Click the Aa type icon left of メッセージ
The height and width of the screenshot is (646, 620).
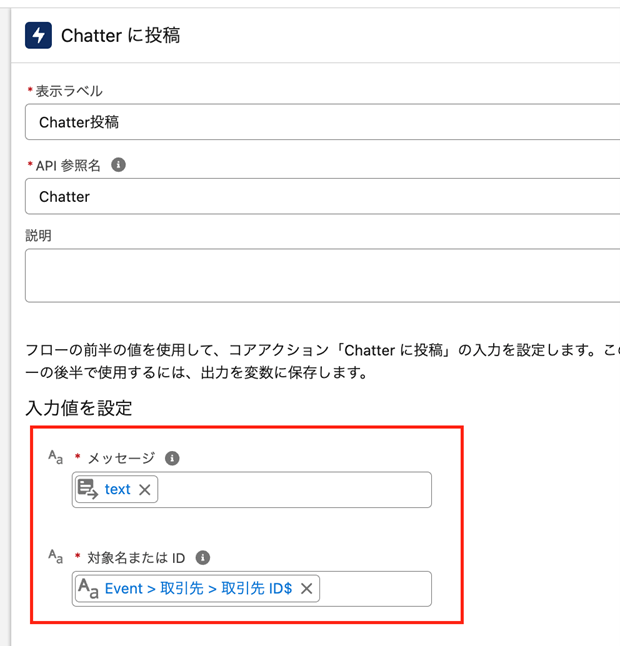point(56,457)
